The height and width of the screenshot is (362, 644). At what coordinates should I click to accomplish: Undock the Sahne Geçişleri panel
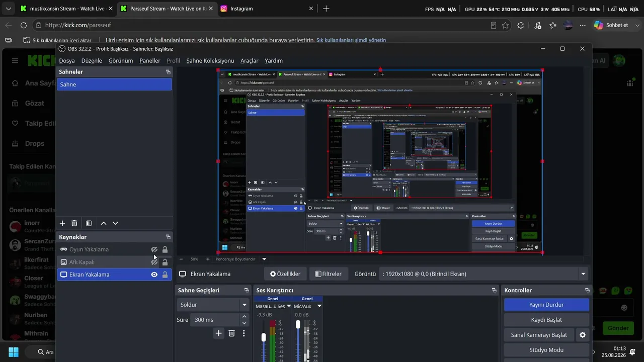[247, 290]
